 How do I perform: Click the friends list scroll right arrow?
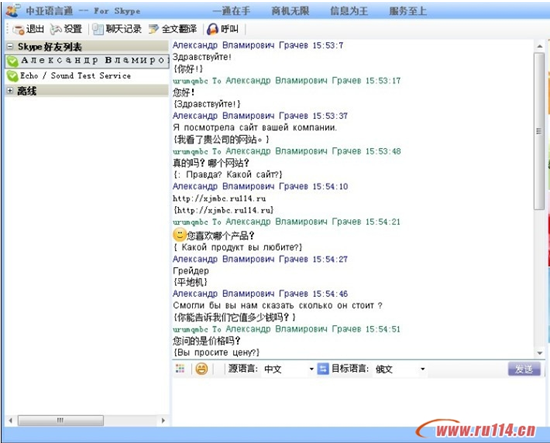(163, 420)
